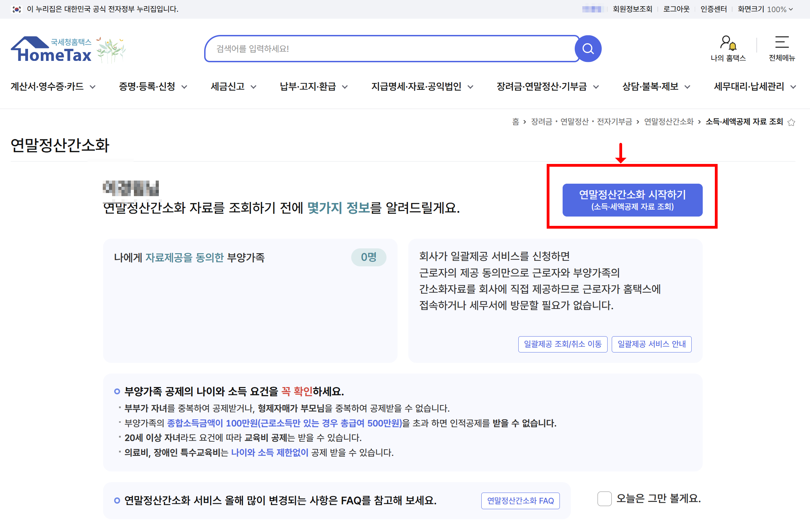Click 로그아웃 link at top
810x532 pixels.
pos(676,9)
